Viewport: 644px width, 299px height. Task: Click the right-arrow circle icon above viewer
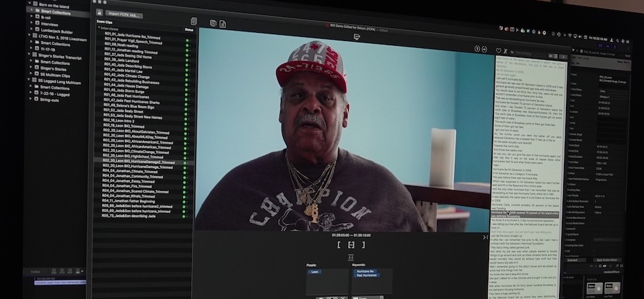pyautogui.click(x=484, y=49)
